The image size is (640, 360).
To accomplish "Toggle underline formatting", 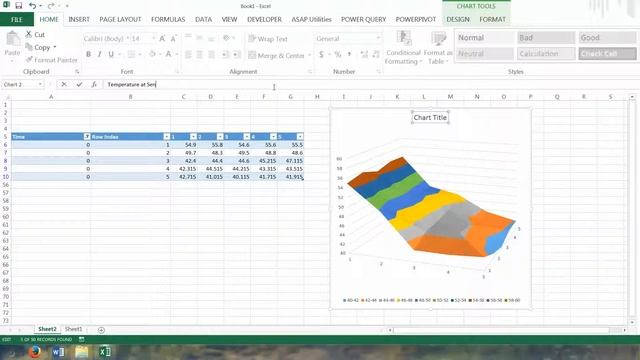I will click(x=111, y=54).
